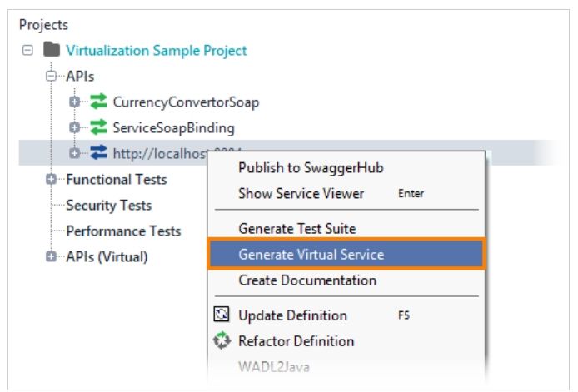Click the green CurrencyConvertorSoap API icon

[100, 102]
